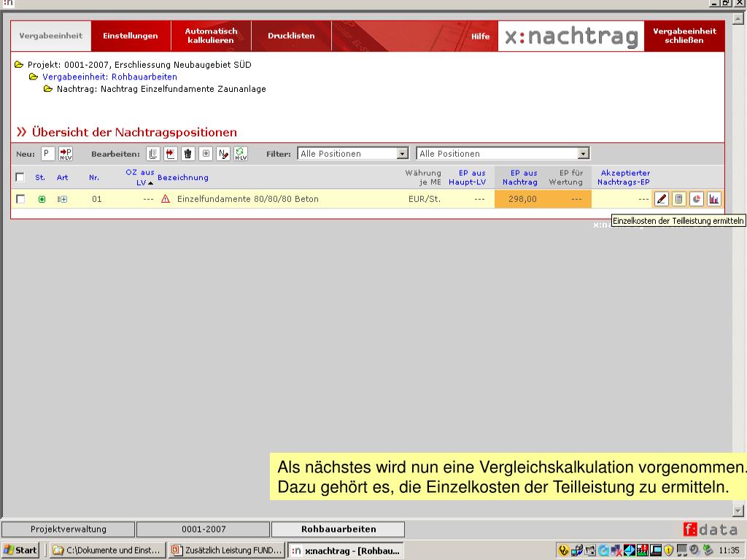Click the QuickTime icon in system tray
Image resolution: width=747 pixels, height=560 pixels.
(x=603, y=551)
